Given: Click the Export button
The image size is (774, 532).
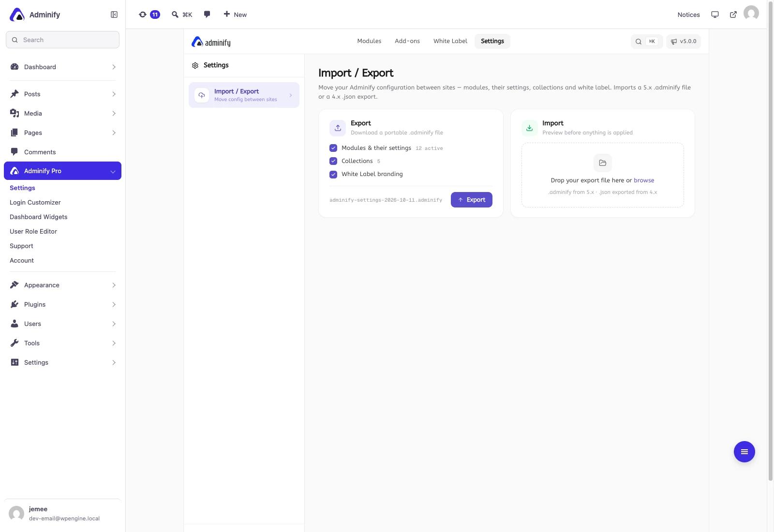Looking at the screenshot, I should (x=471, y=200).
